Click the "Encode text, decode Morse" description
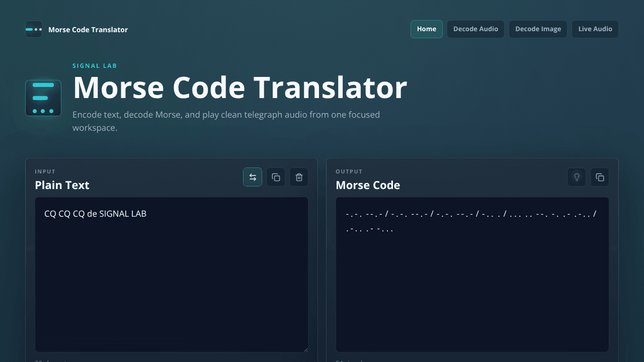Viewport: 644px width, 362px height. pyautogui.click(x=226, y=121)
